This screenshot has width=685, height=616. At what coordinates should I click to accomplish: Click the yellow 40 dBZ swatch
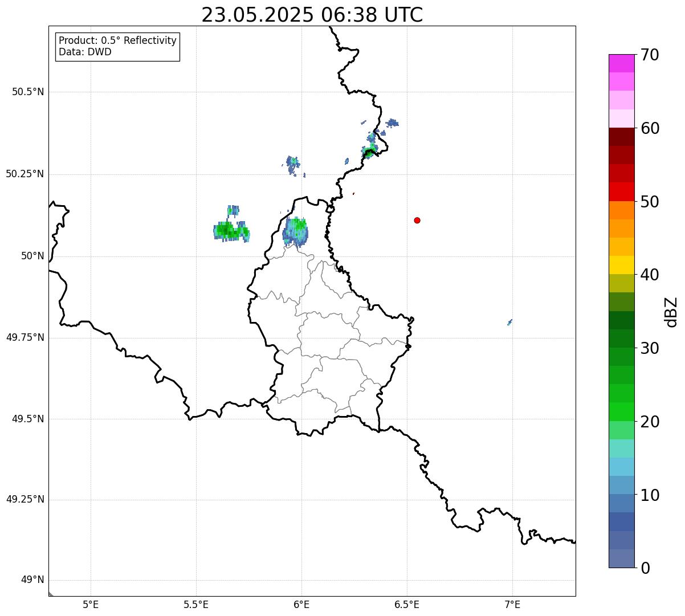[x=621, y=265]
